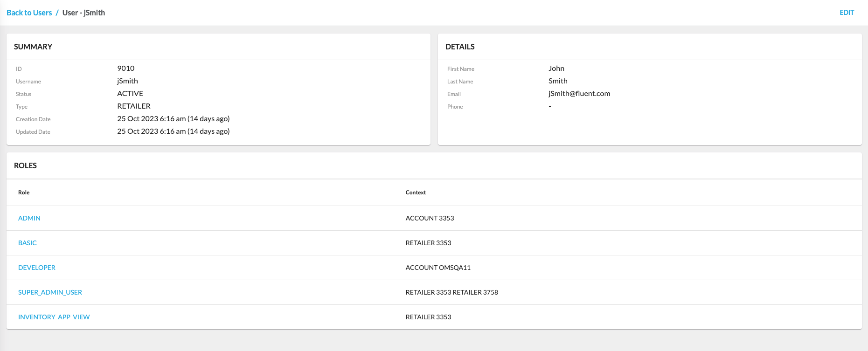Click the ACTIVE status value
Screen dimensions: 868x351
(130, 94)
